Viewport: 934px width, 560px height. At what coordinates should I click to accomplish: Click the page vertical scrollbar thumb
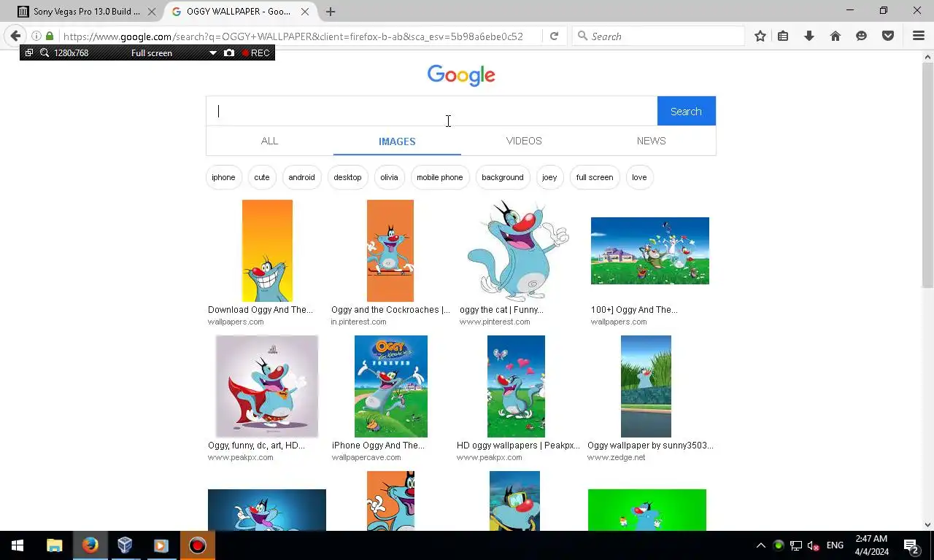tap(928, 175)
